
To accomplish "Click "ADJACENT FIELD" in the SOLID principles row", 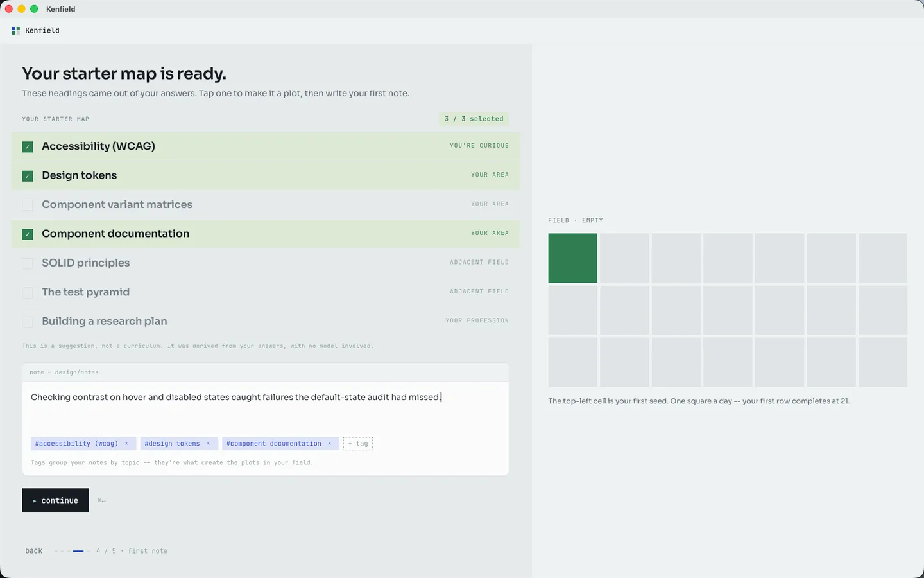I will coord(479,262).
